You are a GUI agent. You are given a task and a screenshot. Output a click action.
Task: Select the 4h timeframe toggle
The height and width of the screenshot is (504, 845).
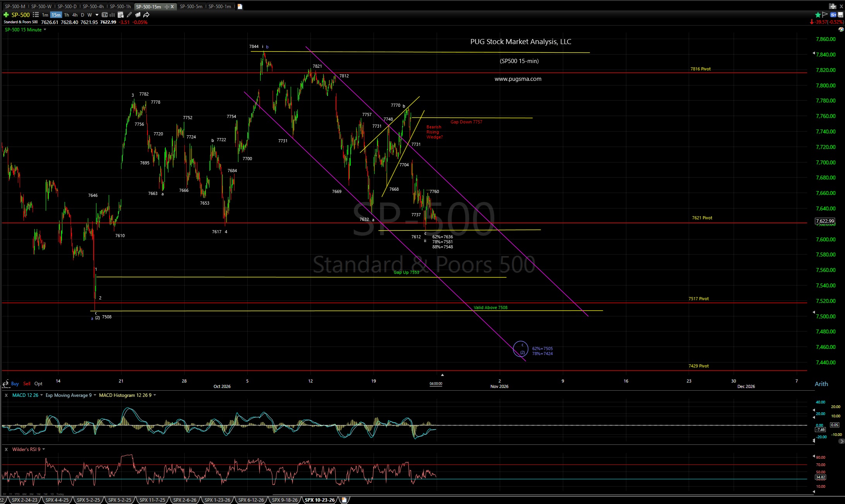click(x=75, y=15)
